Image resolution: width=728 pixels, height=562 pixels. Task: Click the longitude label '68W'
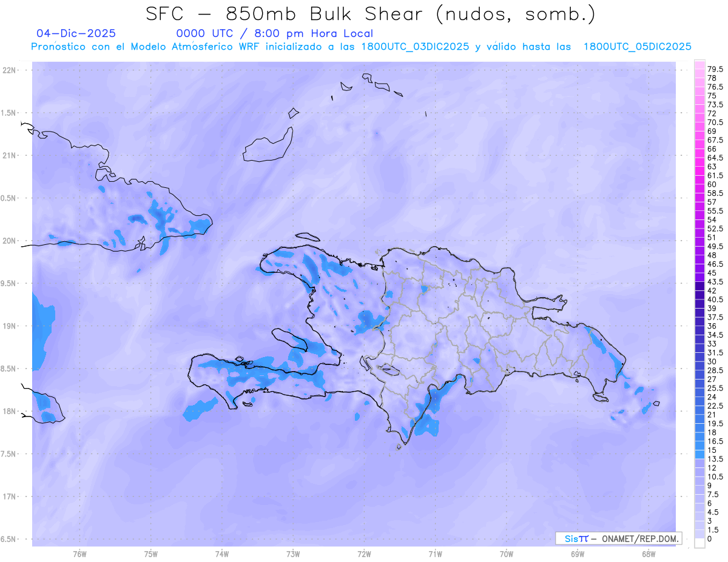(x=649, y=554)
